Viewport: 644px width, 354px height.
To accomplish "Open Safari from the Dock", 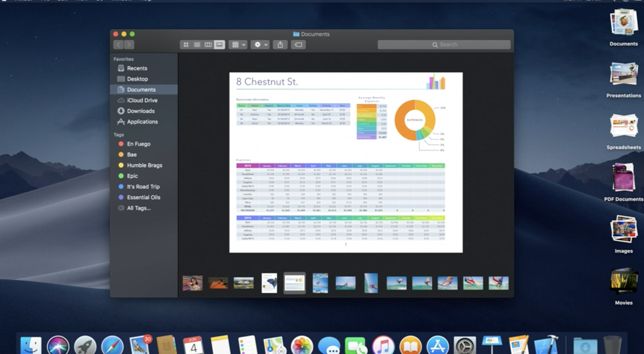I will 112,346.
